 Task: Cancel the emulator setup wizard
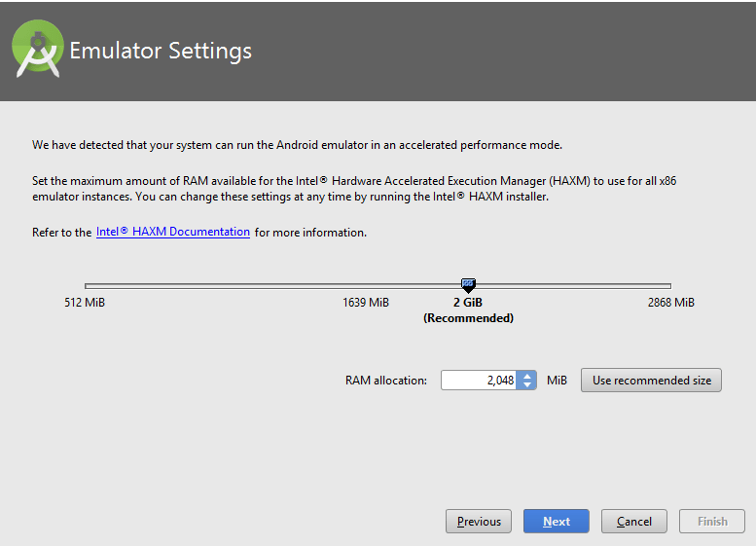pyautogui.click(x=634, y=522)
